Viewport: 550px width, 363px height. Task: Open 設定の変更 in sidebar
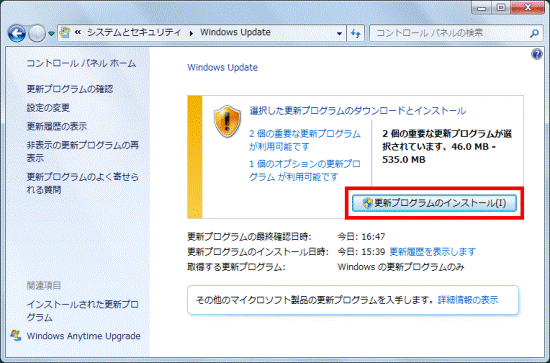(48, 108)
